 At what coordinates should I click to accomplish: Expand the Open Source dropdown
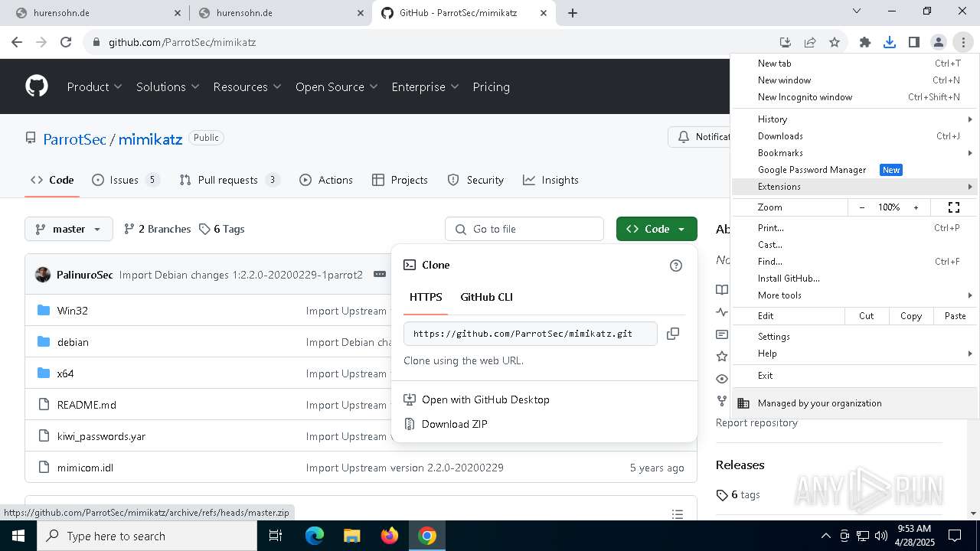click(337, 86)
